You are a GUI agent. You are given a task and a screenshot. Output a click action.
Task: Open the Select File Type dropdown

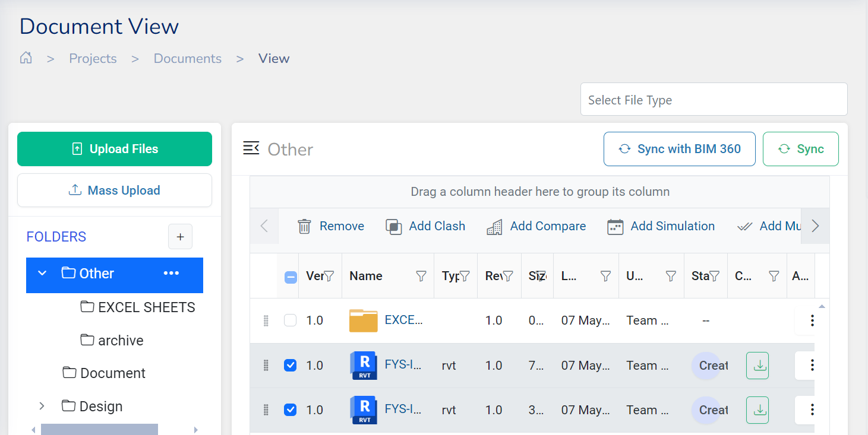(713, 100)
